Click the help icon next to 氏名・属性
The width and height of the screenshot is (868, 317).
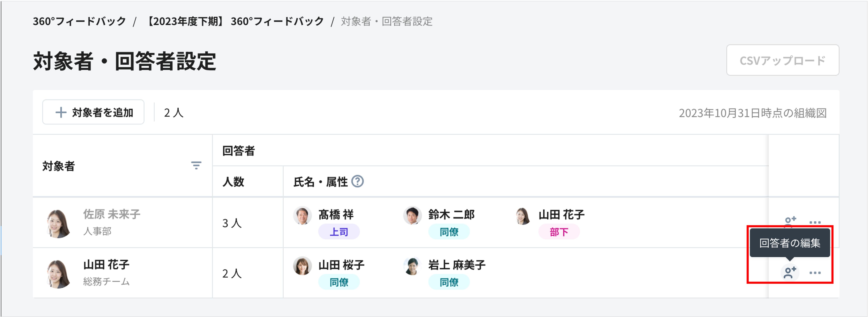tap(357, 182)
